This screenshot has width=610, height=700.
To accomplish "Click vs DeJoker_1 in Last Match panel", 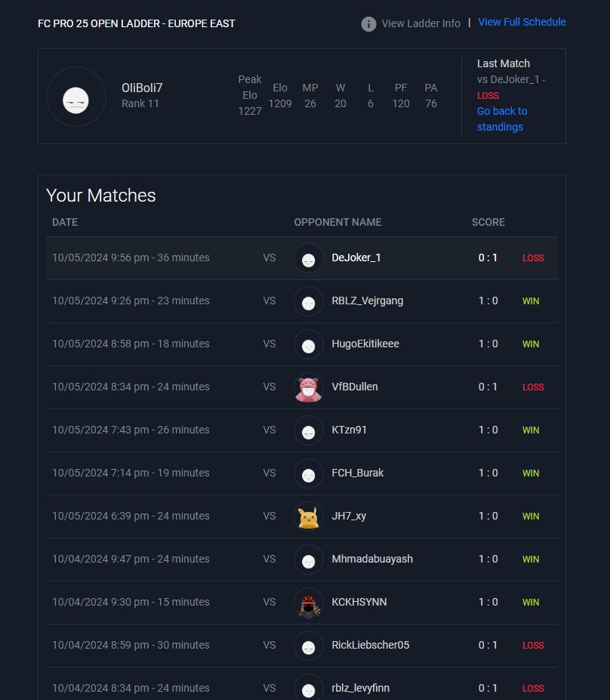I will [x=508, y=79].
